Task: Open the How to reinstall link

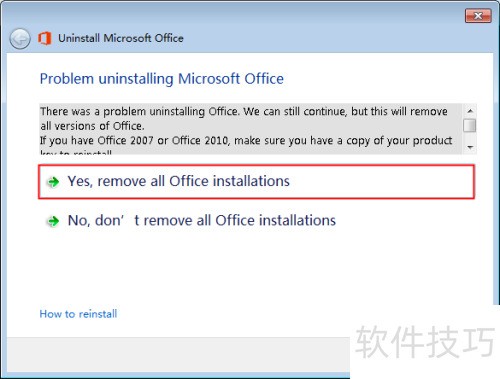Action: [x=78, y=314]
